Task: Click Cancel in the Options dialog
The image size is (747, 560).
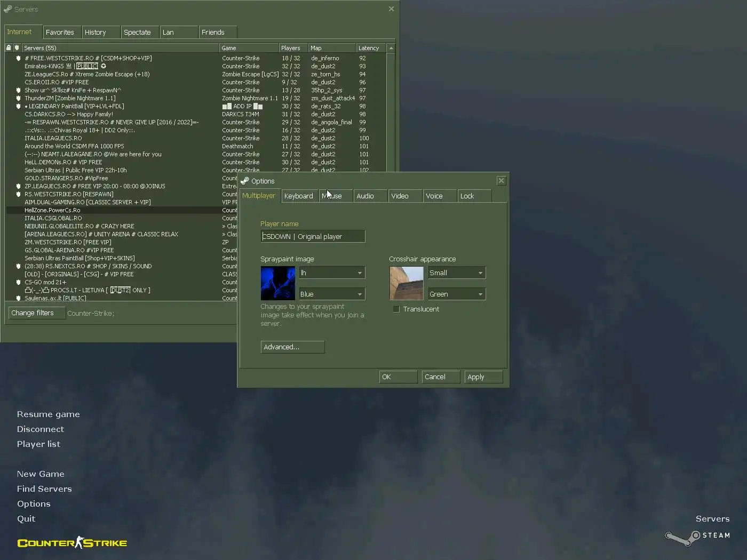Action: pos(441,377)
